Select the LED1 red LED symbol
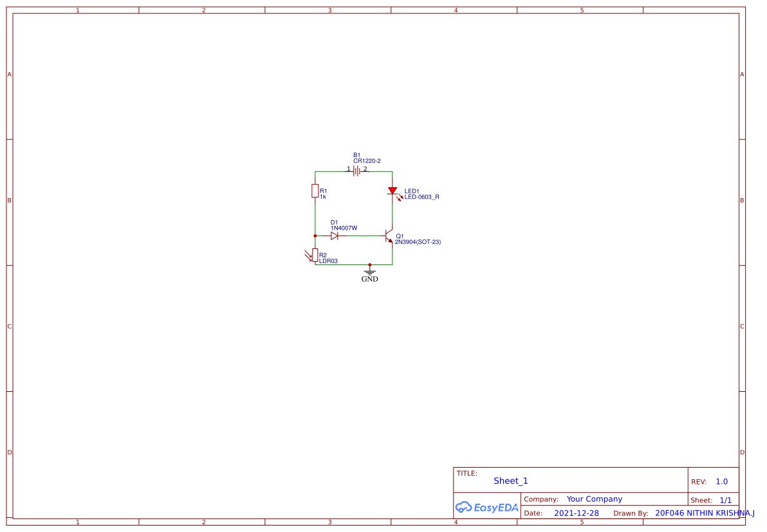Image resolution: width=767 pixels, height=532 pixels. coord(393,190)
